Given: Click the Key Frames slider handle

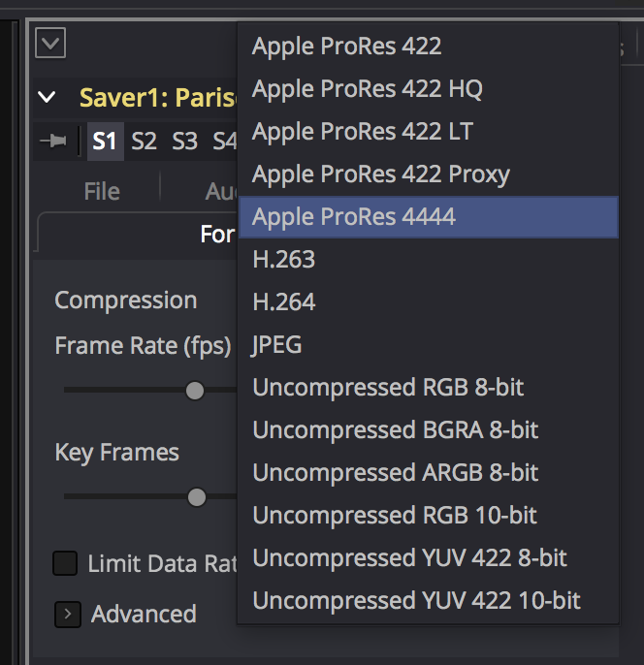Looking at the screenshot, I should (197, 497).
